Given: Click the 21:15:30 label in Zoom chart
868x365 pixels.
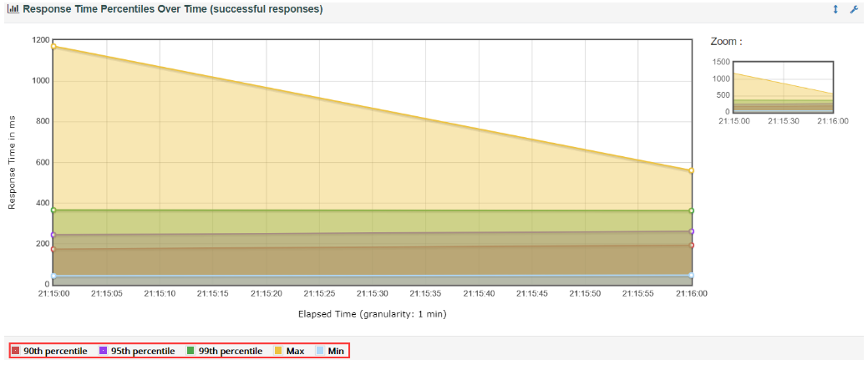Looking at the screenshot, I should tap(784, 121).
